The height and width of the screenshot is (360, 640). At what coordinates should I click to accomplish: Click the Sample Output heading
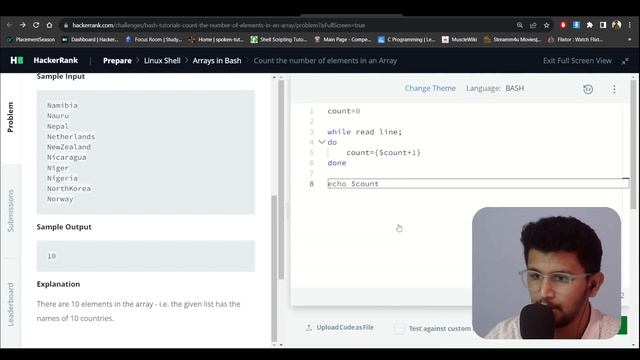(x=64, y=227)
